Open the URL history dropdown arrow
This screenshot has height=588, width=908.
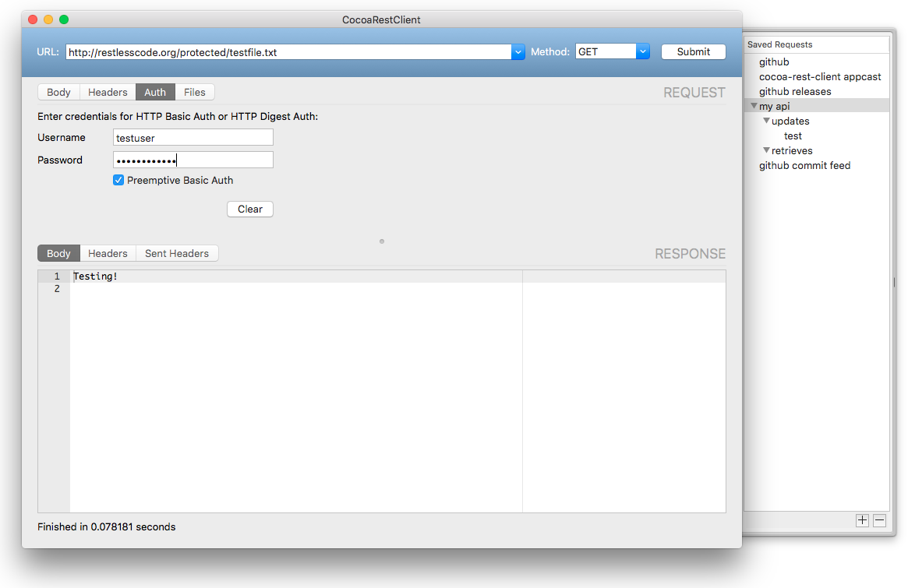[518, 52]
